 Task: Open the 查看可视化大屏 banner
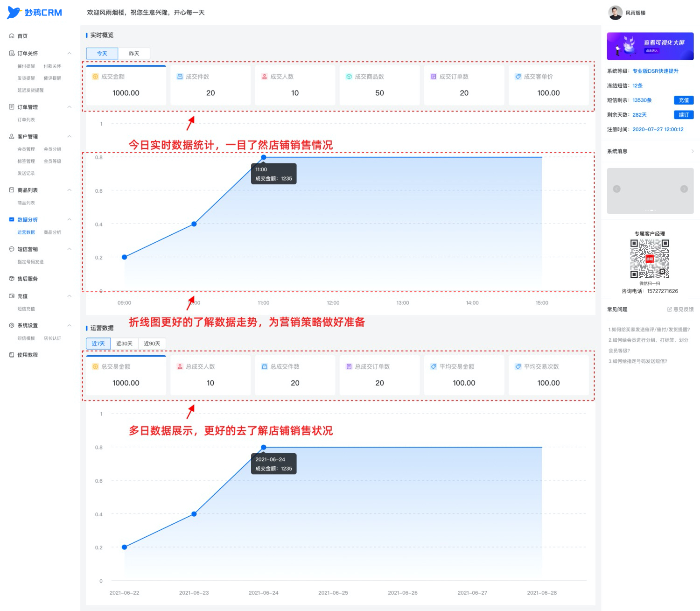point(650,46)
